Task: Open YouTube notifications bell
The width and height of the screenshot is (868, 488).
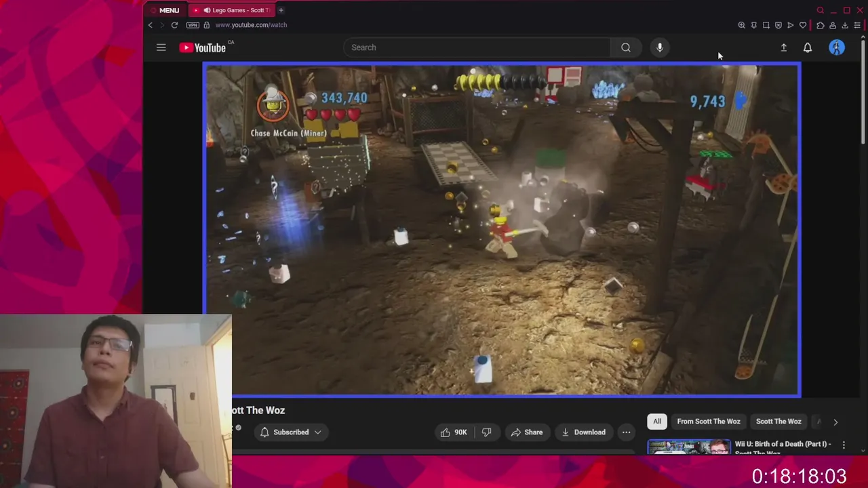Action: [808, 47]
